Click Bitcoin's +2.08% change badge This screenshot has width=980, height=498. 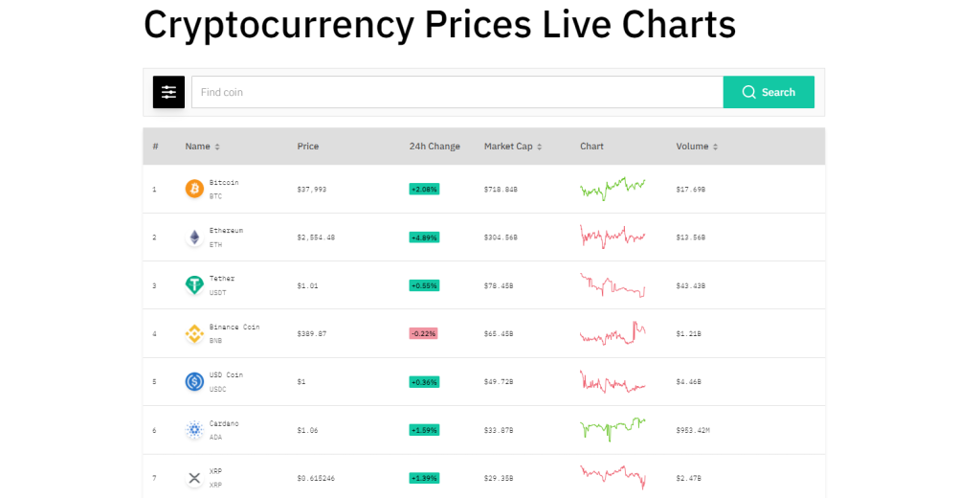pyautogui.click(x=424, y=189)
